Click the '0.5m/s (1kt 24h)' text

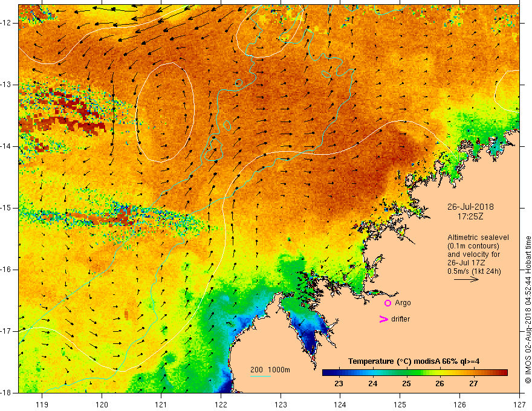point(474,271)
